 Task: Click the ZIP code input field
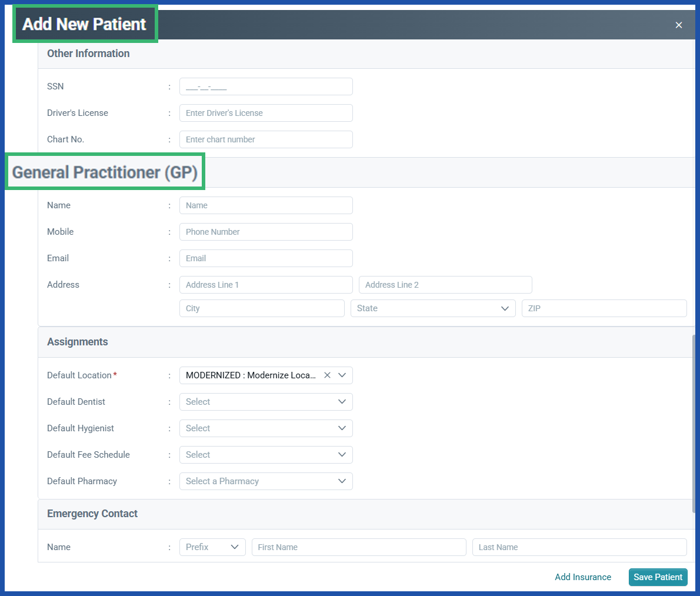pyautogui.click(x=604, y=308)
